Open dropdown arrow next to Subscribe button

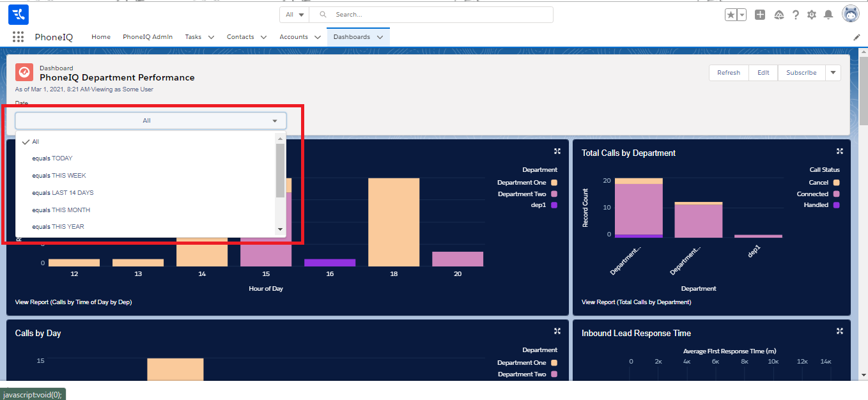[833, 73]
